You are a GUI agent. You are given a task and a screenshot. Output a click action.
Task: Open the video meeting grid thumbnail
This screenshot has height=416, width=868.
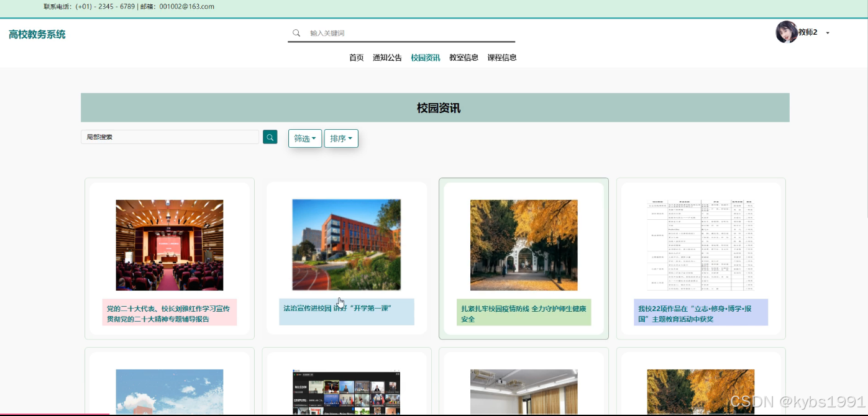tap(346, 392)
